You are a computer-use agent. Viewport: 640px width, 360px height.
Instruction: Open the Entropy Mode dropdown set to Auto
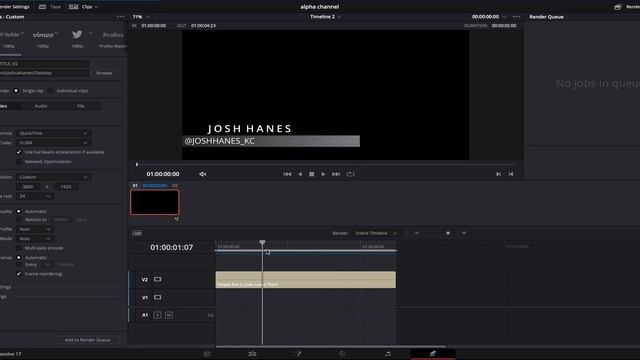pyautogui.click(x=35, y=239)
